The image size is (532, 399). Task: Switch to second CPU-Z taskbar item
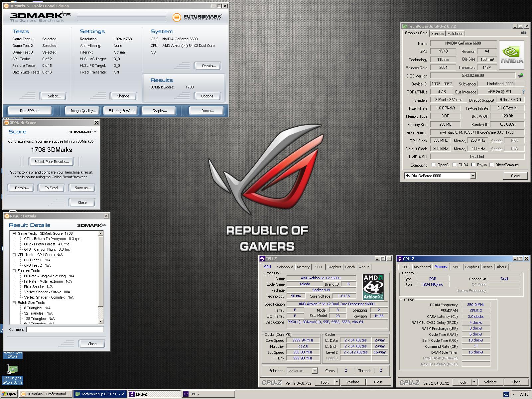click(x=208, y=394)
